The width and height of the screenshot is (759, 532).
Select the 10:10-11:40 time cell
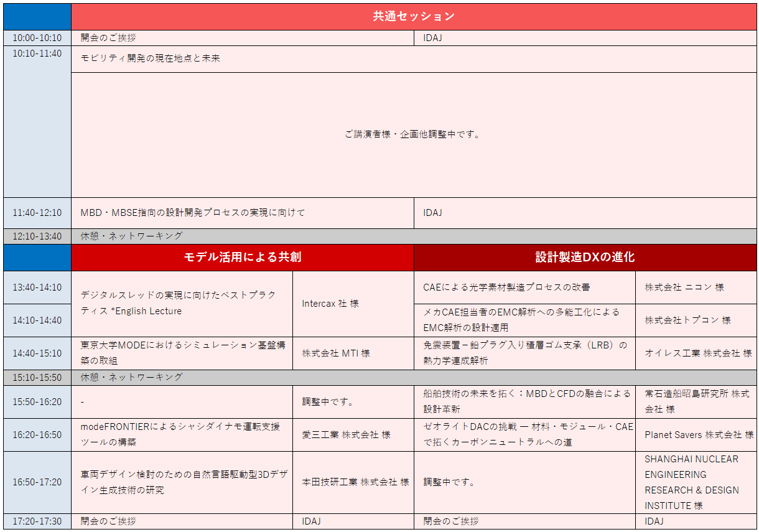pyautogui.click(x=37, y=122)
